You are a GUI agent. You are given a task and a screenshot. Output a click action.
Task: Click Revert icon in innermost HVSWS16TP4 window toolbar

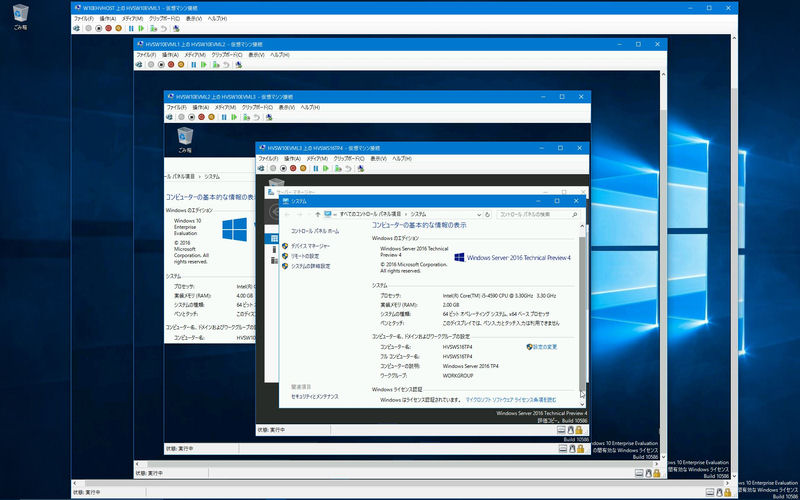(x=348, y=168)
